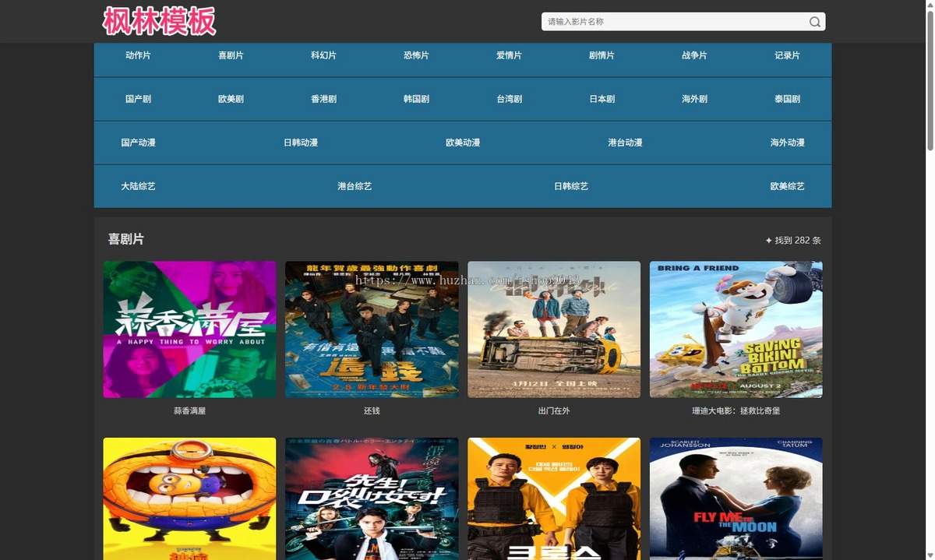Open the 还钱 movie poster
This screenshot has width=935, height=560.
pos(372,329)
